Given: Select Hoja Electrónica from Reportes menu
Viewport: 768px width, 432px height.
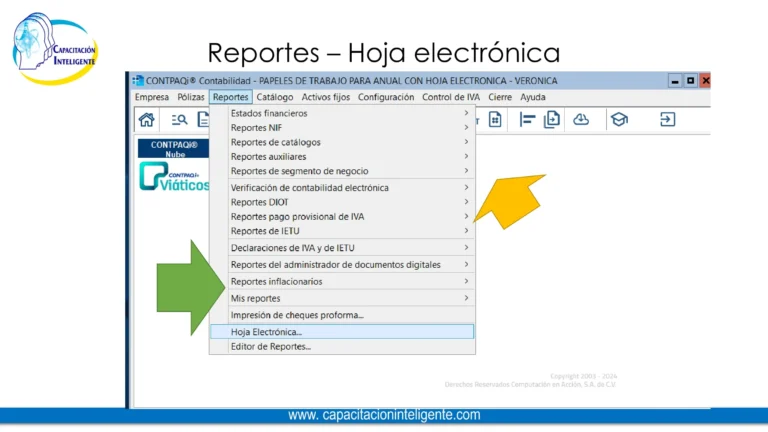Looking at the screenshot, I should pos(340,331).
